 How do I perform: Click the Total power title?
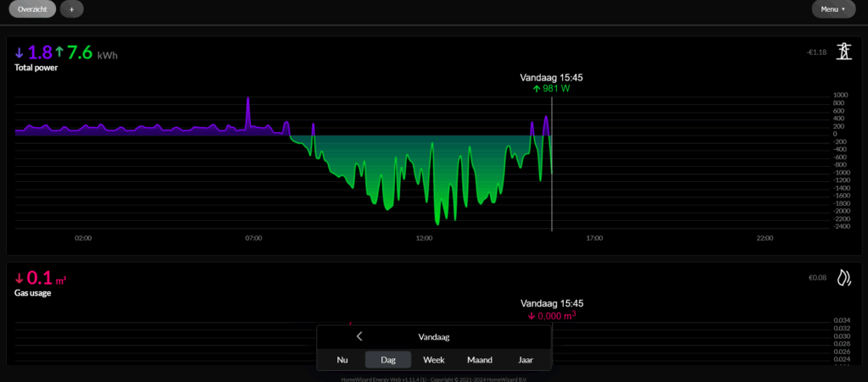point(36,68)
